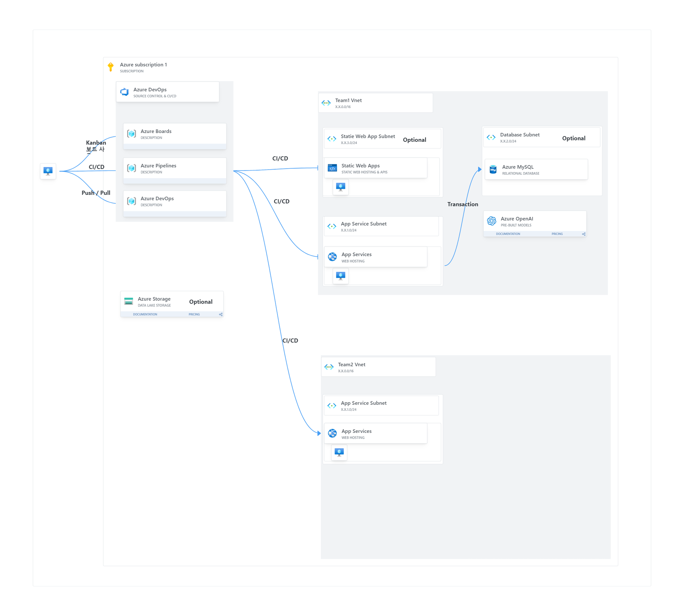Image resolution: width=684 pixels, height=616 pixels.
Task: Click the yellow key subscription icon
Action: (x=111, y=67)
